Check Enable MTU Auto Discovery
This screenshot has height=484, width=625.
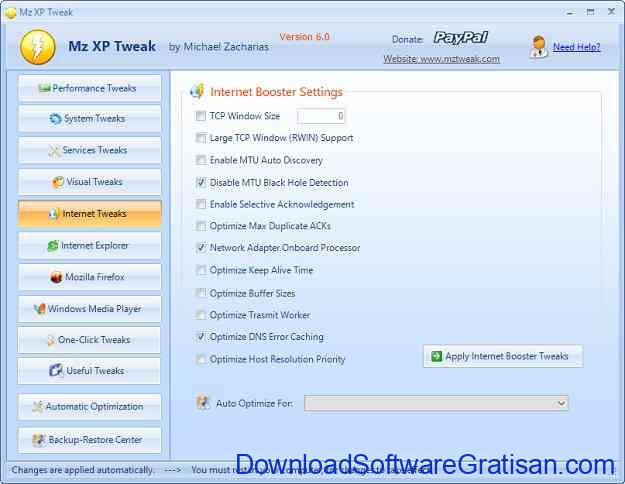point(200,160)
